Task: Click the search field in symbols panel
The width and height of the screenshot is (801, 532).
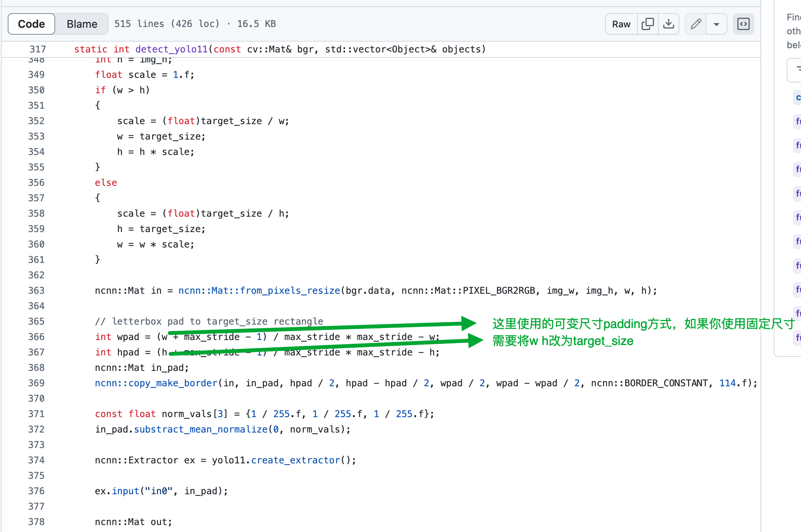Action: click(x=796, y=70)
